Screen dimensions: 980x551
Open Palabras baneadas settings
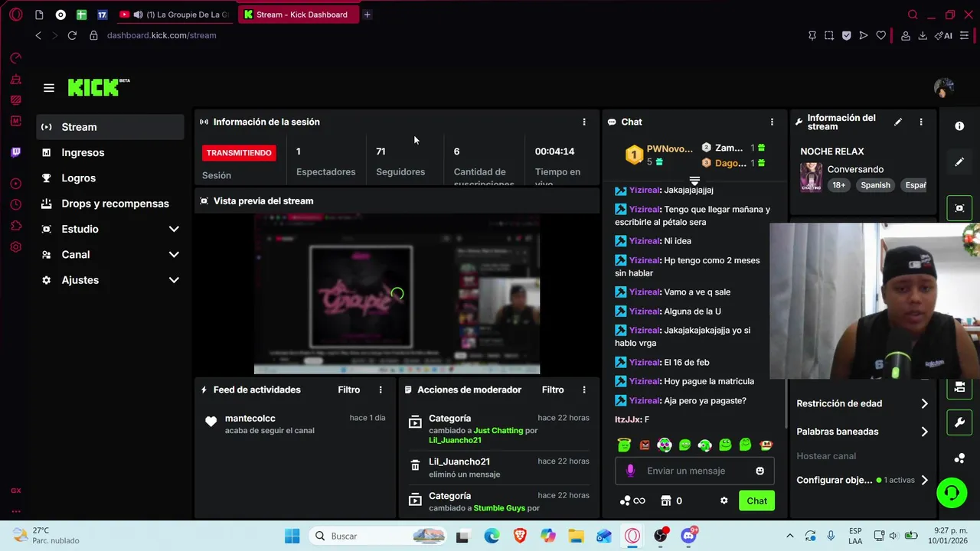(862, 432)
